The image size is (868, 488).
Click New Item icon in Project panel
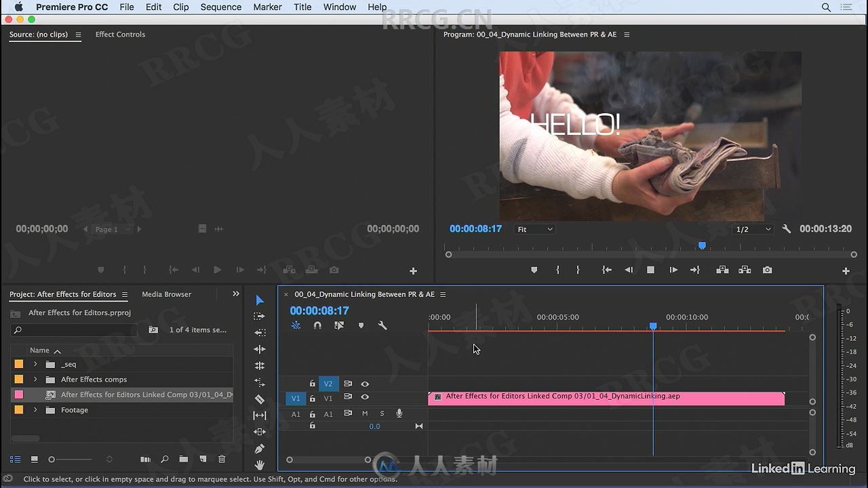203,460
